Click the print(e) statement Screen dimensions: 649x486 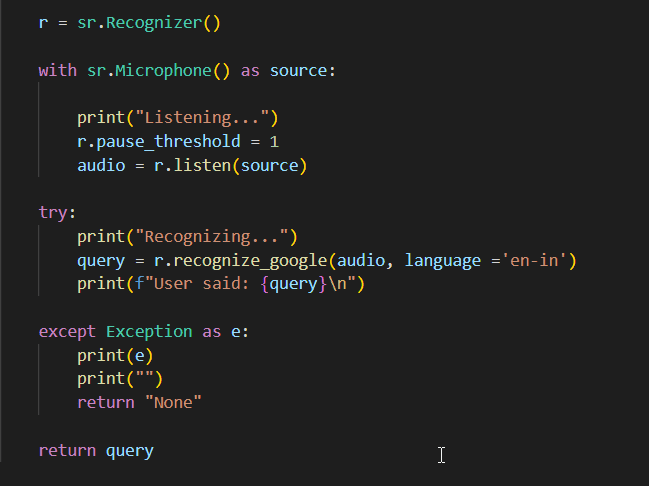pos(115,355)
